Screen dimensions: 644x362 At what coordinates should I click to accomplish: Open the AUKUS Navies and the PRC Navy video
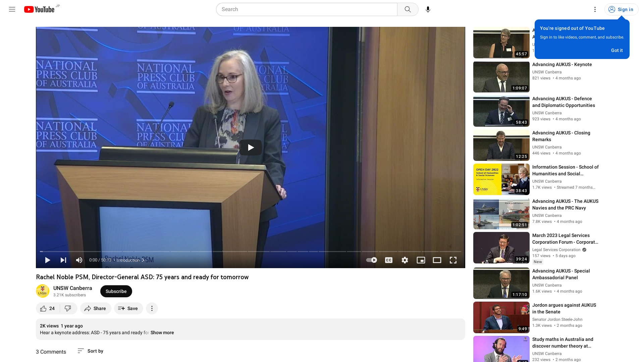coord(565,204)
